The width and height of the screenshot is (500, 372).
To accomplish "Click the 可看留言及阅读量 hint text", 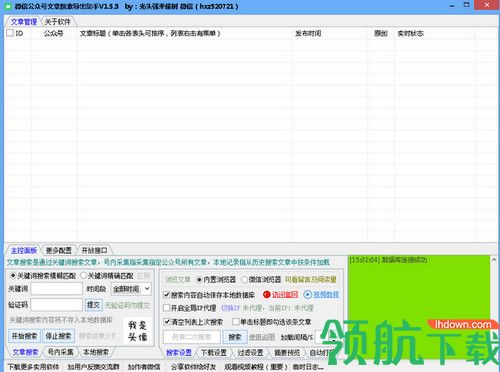I will (x=311, y=280).
